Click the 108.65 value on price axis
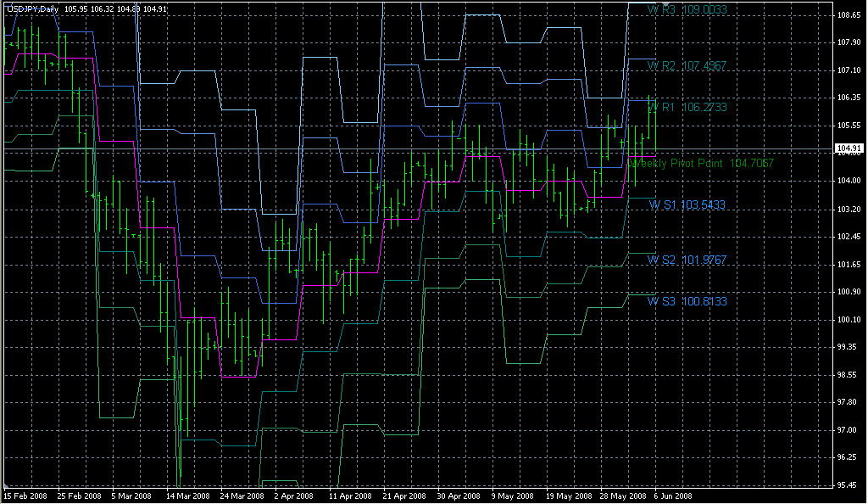868x504 pixels. tap(849, 15)
